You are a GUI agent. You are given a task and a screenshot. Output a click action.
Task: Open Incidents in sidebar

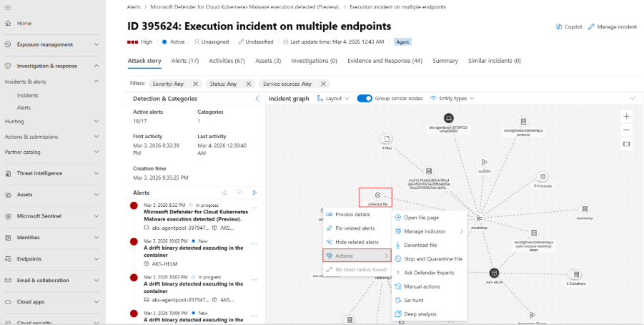tap(27, 95)
